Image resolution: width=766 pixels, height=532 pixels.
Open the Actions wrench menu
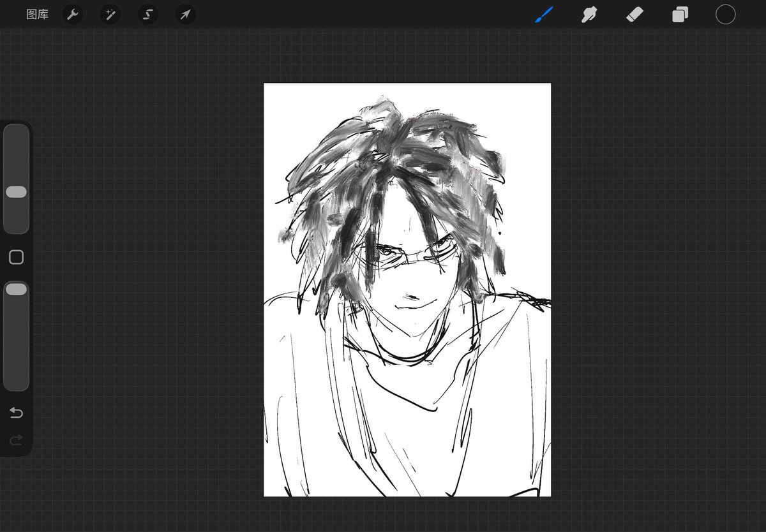coord(73,15)
